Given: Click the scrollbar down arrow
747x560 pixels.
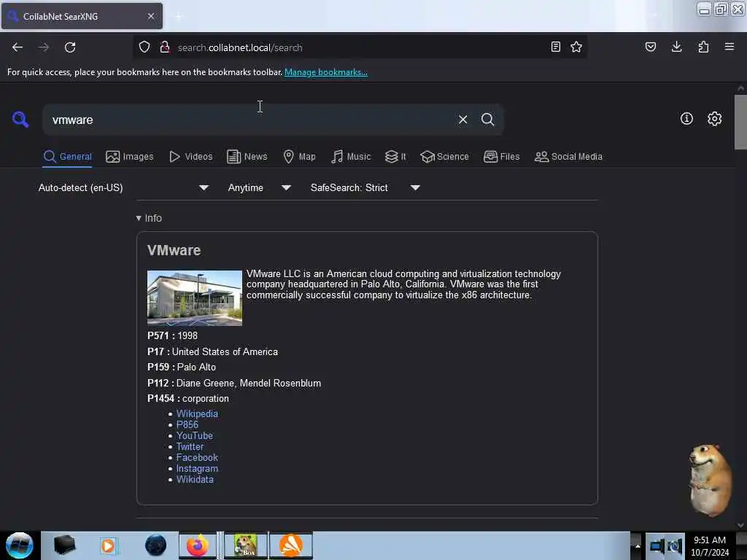Looking at the screenshot, I should pyautogui.click(x=740, y=525).
